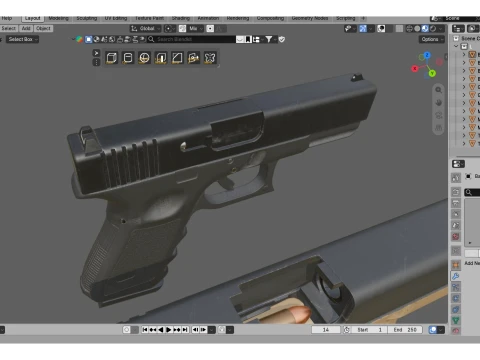Image resolution: width=480 pixels, height=360 pixels.
Task: Open the Scripting workspace tab
Action: click(x=346, y=18)
